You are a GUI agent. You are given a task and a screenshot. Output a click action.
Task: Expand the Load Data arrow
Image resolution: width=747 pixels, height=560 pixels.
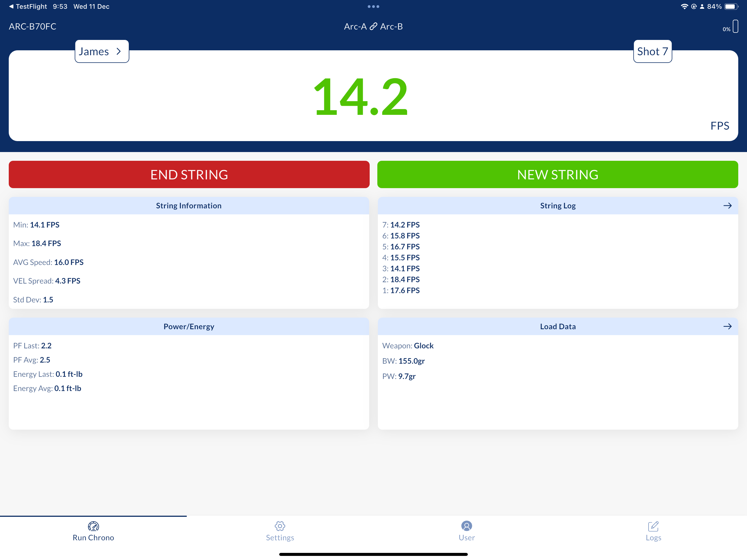coord(727,326)
